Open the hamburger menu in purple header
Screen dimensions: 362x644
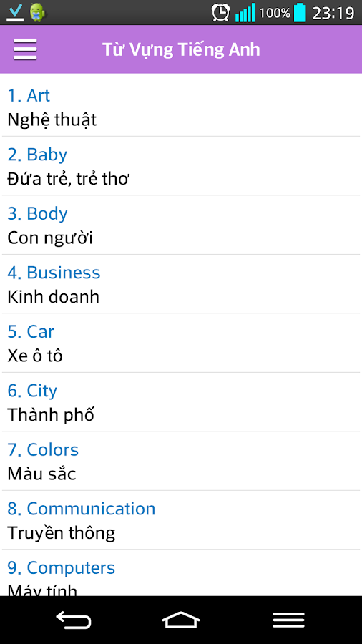(25, 49)
